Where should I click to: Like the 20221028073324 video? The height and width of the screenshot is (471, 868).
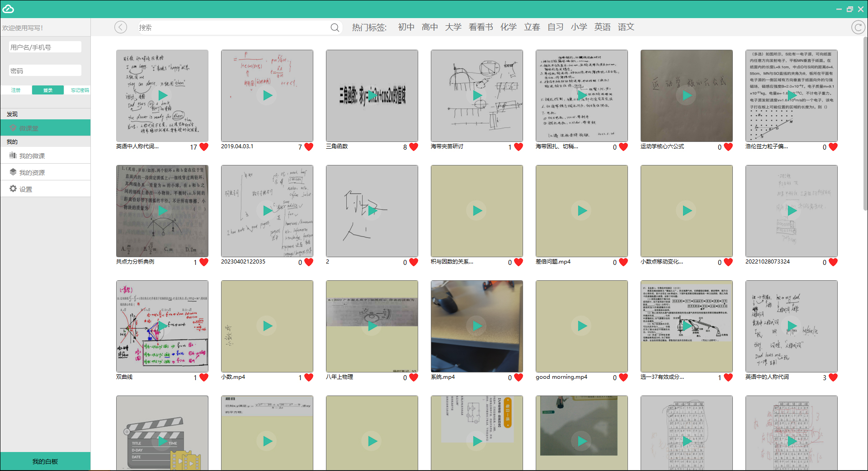833,262
